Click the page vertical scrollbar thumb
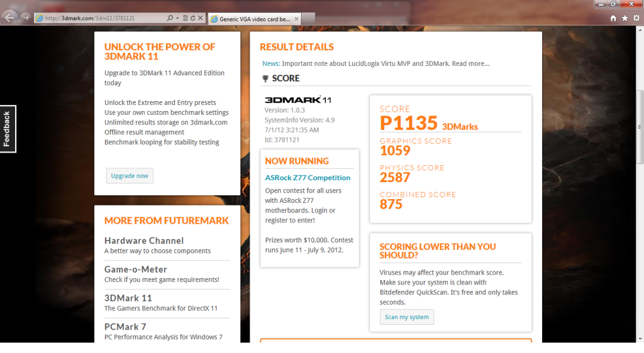Screen dimensions: 644x353 tap(640, 127)
